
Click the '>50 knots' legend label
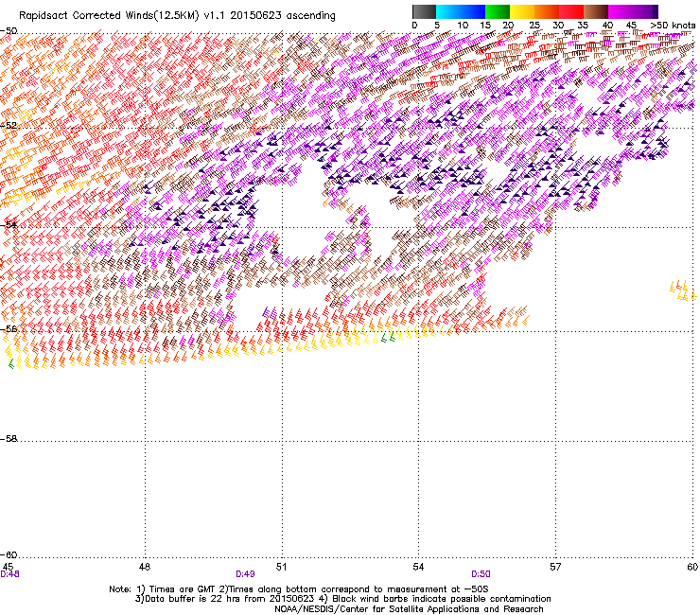(673, 26)
